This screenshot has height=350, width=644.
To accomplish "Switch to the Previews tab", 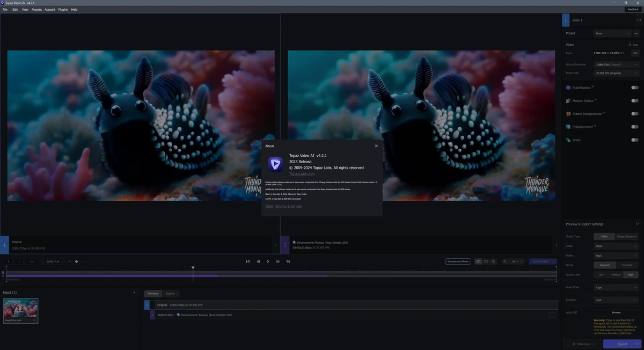I will [x=153, y=294].
